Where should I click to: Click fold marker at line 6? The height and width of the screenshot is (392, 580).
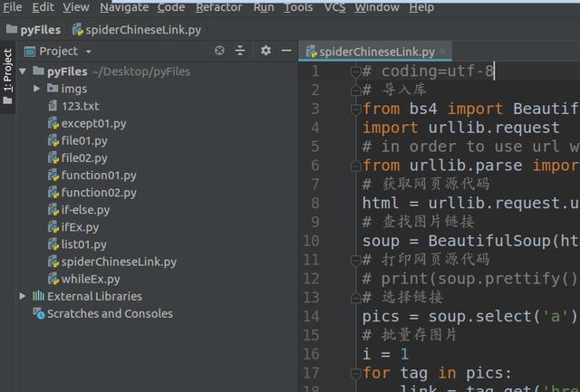[355, 166]
